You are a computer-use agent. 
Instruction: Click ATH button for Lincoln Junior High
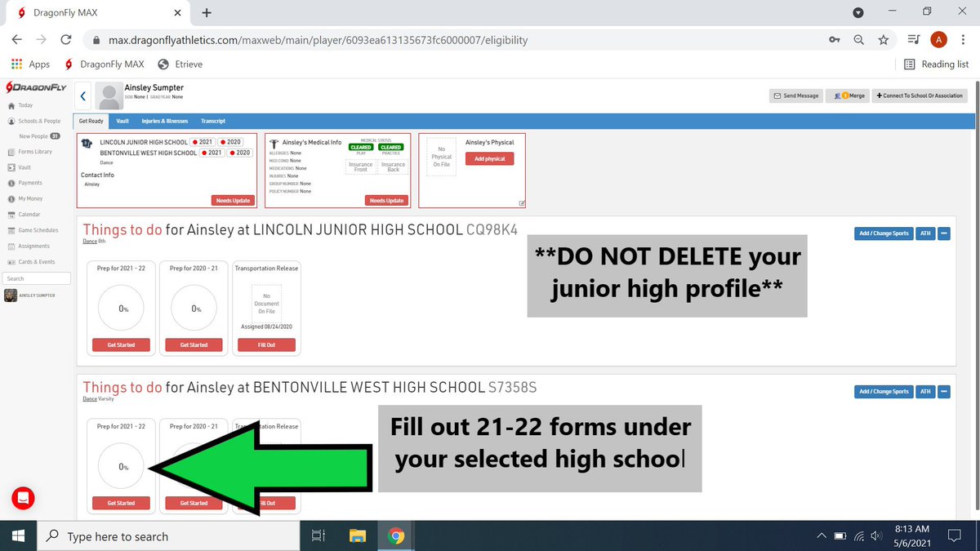[x=925, y=233]
